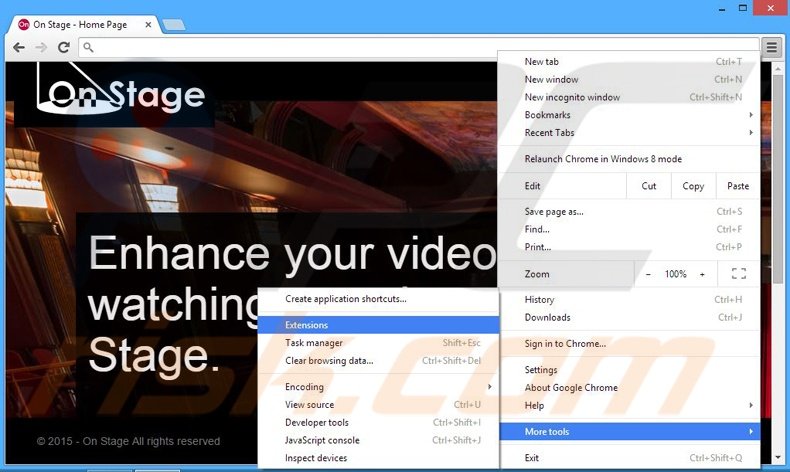Open Settings from the Chrome menu
The image size is (790, 472).
tap(628, 370)
